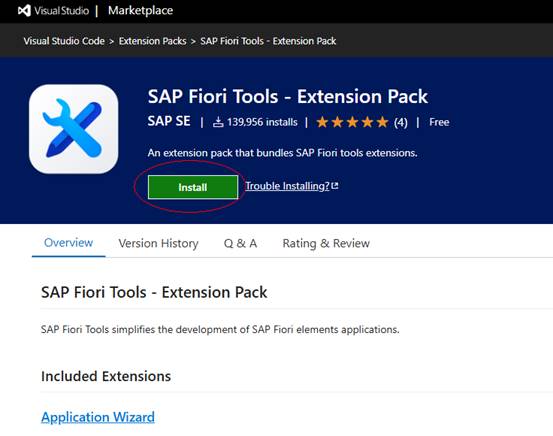Switch to the Version History tab

tap(158, 243)
